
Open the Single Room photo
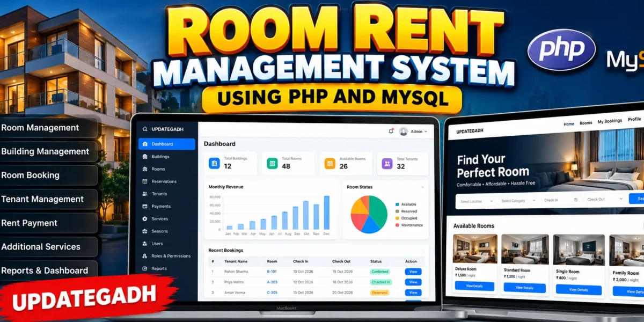(x=579, y=250)
